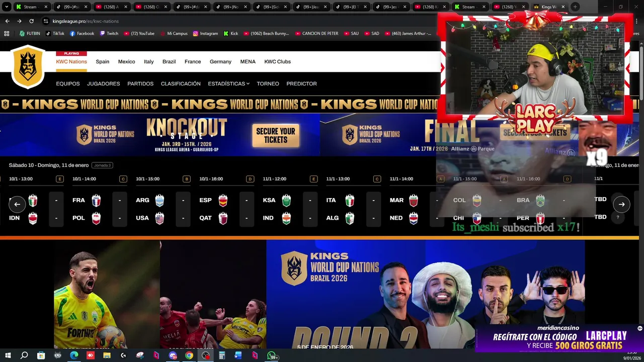Viewport: 644px width, 362px height.
Task: Click the Italy flag badge
Action: point(350,201)
